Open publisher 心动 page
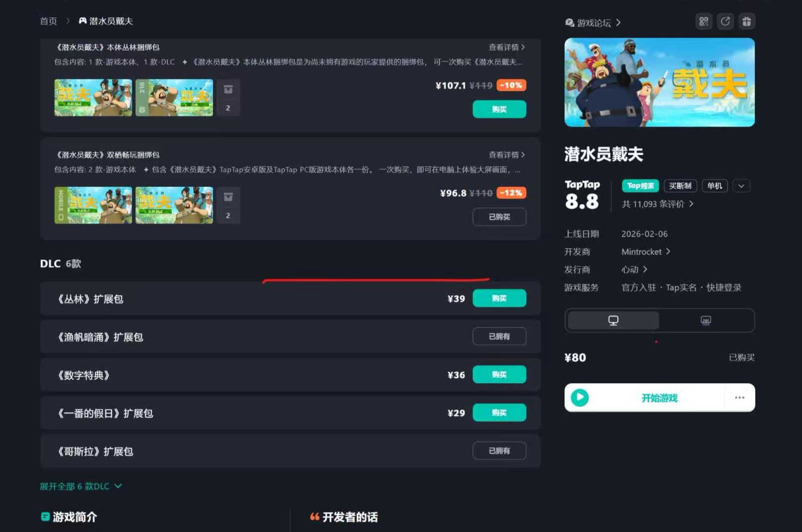The image size is (802, 532). (x=634, y=269)
